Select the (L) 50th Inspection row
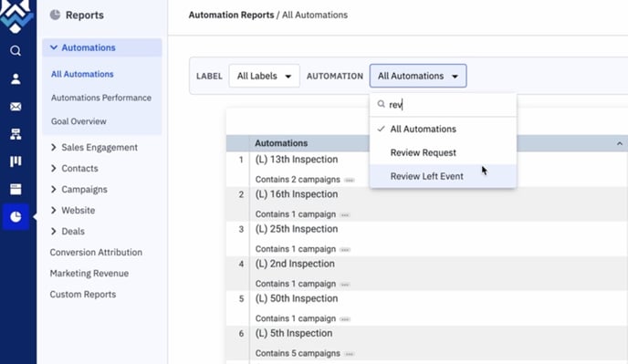Screen dimensions: 628x364 tap(426, 308)
